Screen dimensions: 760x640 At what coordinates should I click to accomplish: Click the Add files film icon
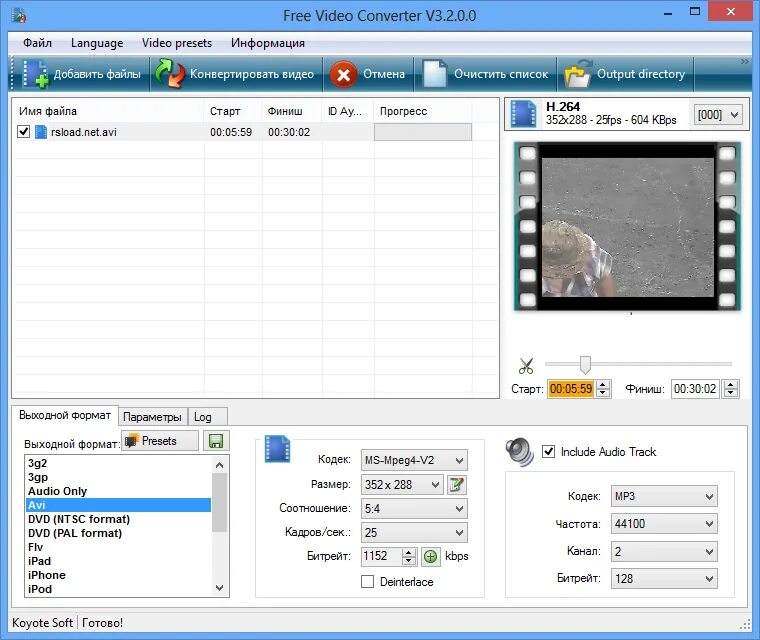pos(35,74)
